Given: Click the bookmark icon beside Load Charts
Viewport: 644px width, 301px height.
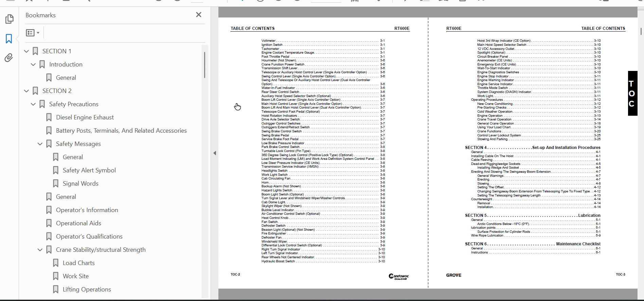Looking at the screenshot, I should 56,263.
